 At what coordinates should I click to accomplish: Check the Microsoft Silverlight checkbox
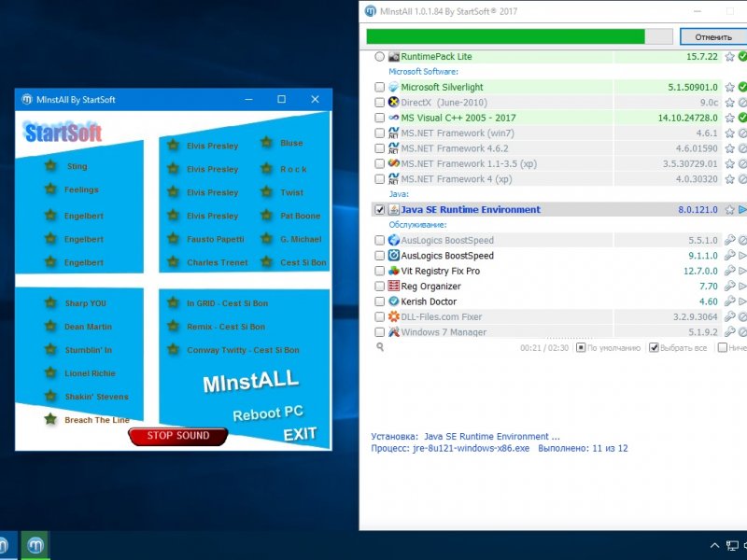coord(379,87)
